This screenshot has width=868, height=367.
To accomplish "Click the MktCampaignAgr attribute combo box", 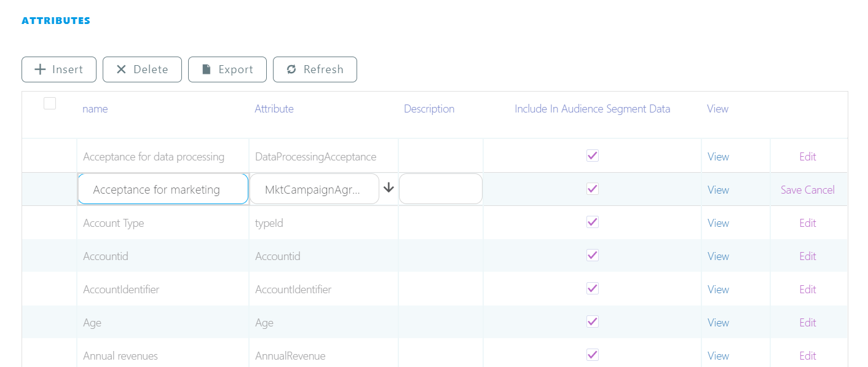I will 314,189.
